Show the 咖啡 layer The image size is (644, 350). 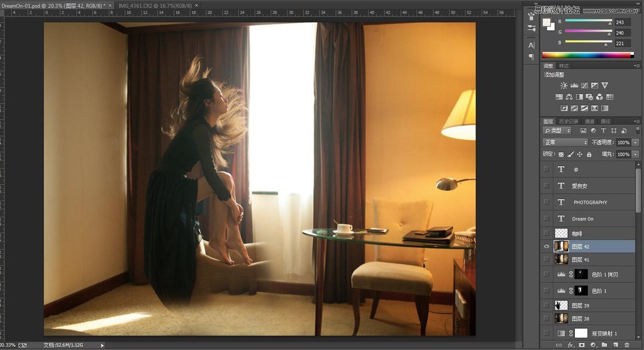pos(547,233)
